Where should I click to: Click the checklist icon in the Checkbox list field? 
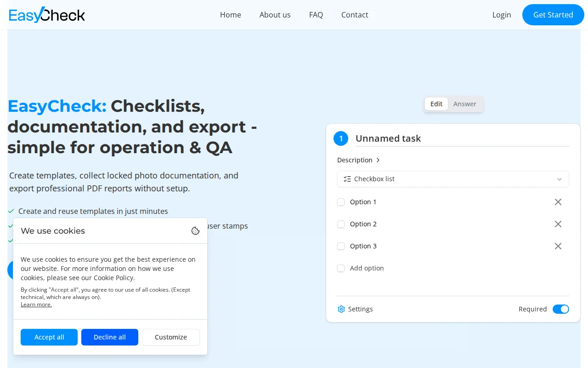[x=347, y=179]
